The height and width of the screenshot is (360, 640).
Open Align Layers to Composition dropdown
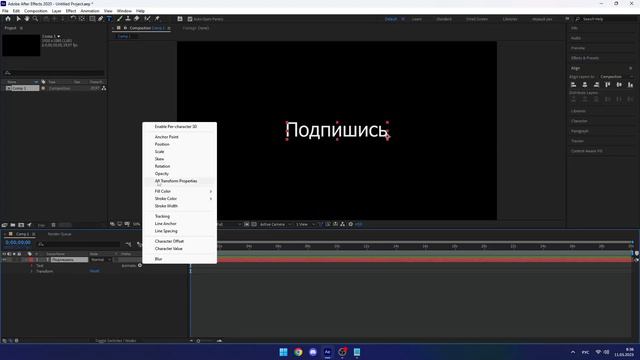(616, 76)
